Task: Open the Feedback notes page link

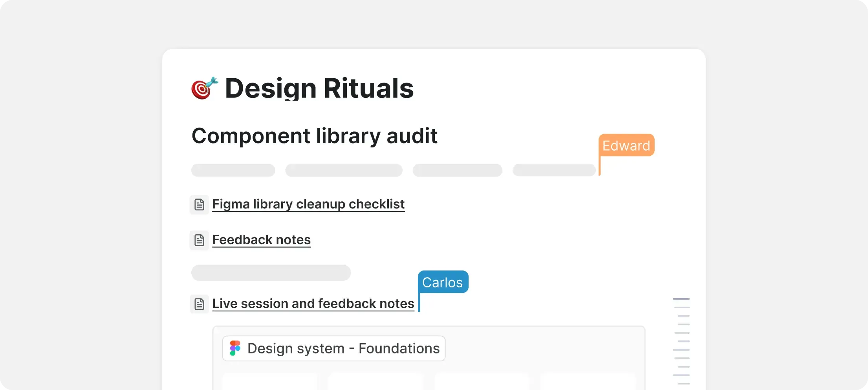Action: (261, 240)
